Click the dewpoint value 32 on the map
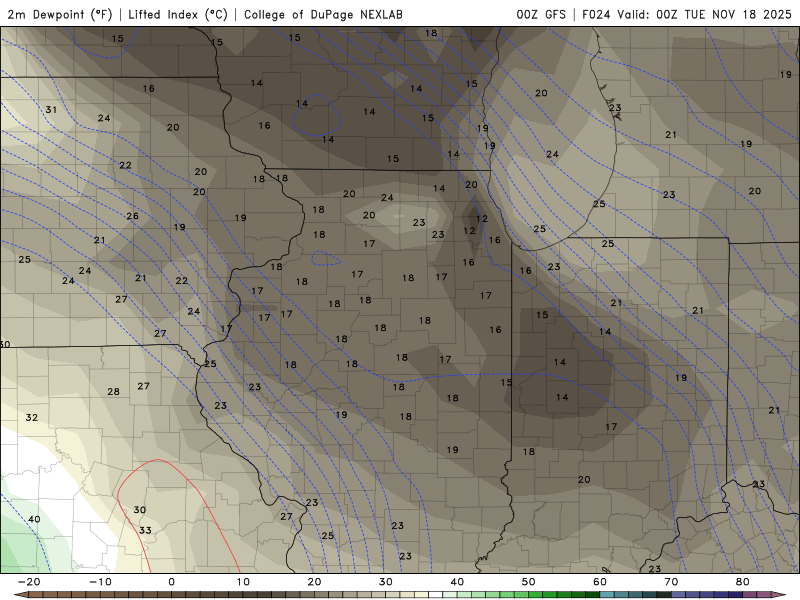800x600 pixels. [x=32, y=417]
